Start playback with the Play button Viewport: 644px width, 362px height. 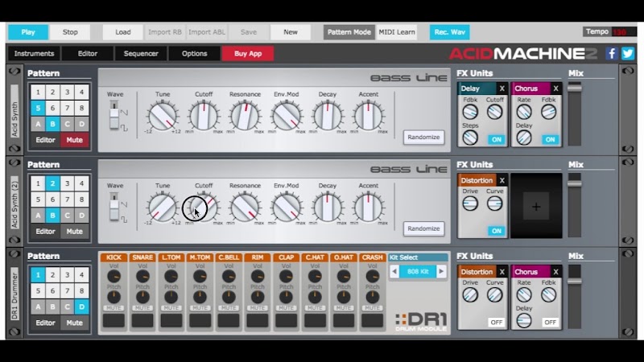point(28,32)
